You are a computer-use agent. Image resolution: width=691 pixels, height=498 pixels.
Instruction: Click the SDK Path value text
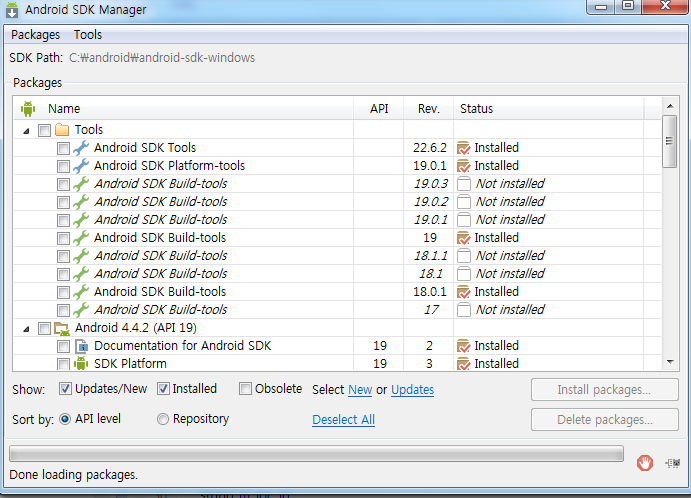click(162, 58)
